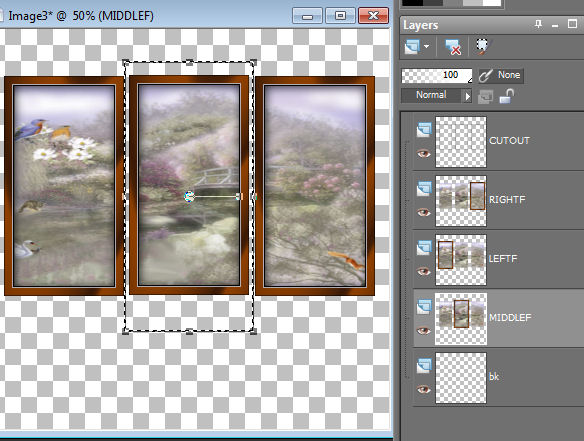This screenshot has height=441, width=584.
Task: Hide the CUTOUT layer with its eye
Action: (423, 153)
